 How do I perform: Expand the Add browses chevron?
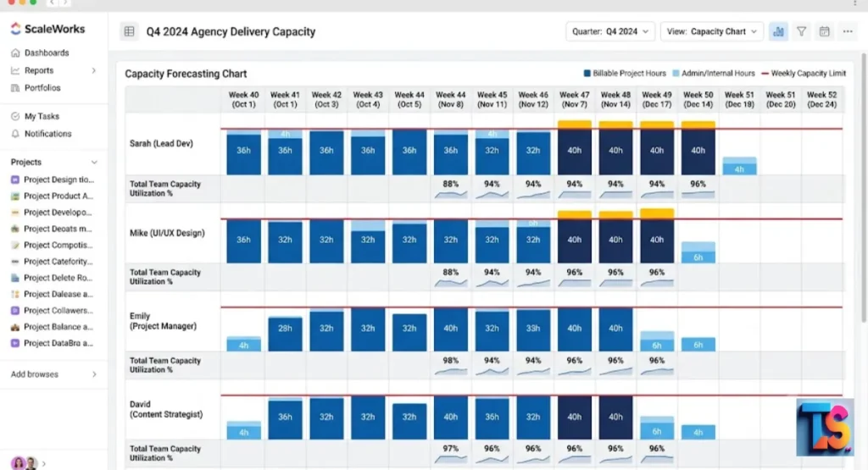point(94,374)
